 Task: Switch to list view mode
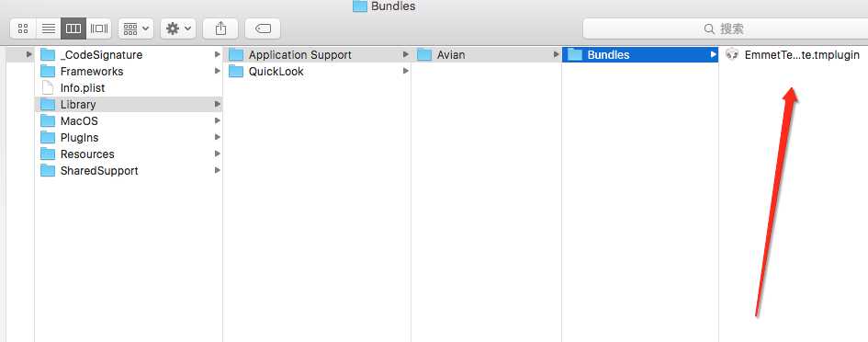[x=49, y=28]
